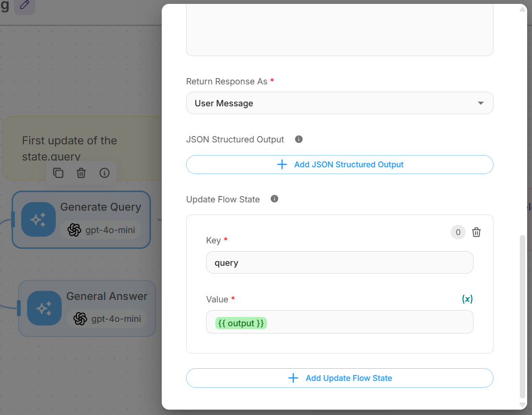Screen dimensions: 532x415
Task: Open the Return Response As dropdown
Action: click(340, 103)
